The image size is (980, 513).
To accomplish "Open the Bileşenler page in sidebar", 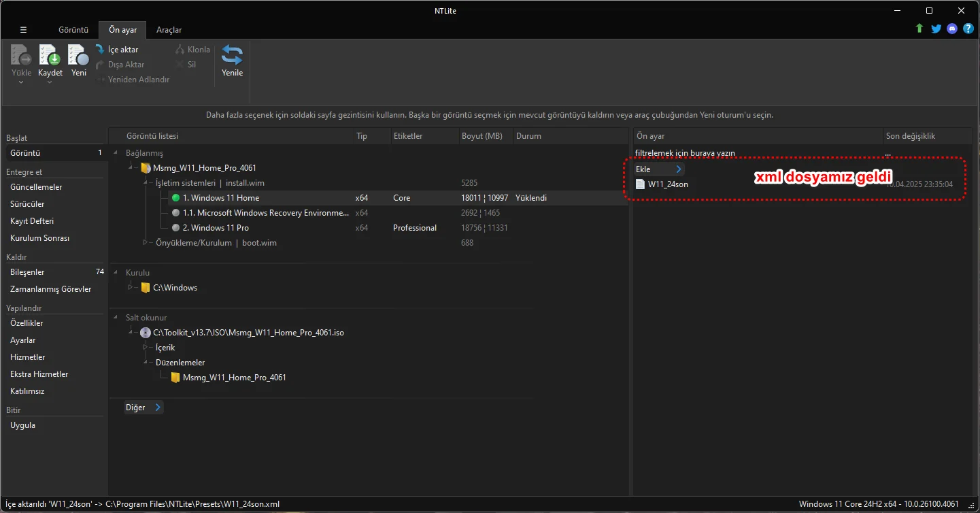I will click(27, 272).
